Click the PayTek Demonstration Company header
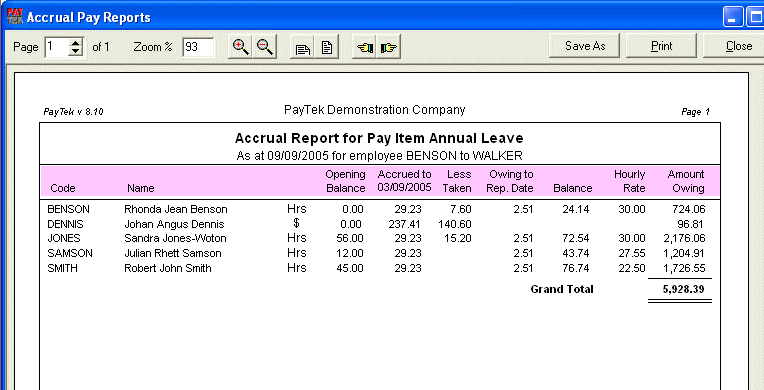764x390 pixels. click(375, 110)
